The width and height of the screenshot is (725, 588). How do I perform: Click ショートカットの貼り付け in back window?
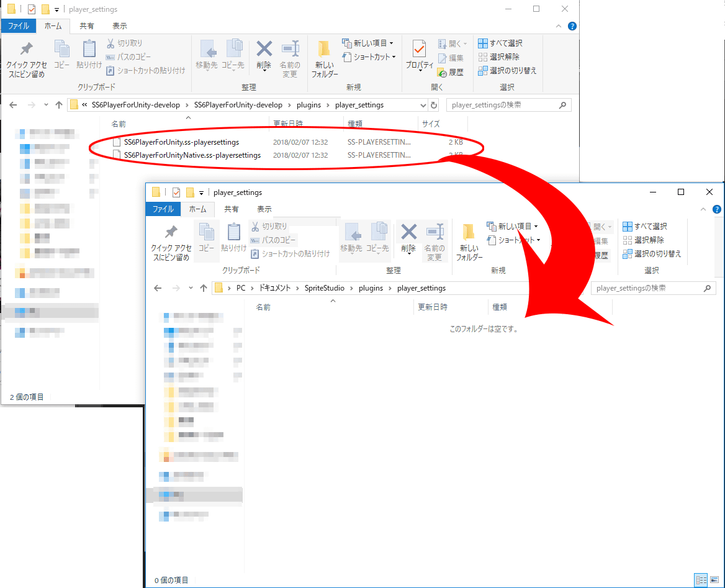(x=146, y=70)
